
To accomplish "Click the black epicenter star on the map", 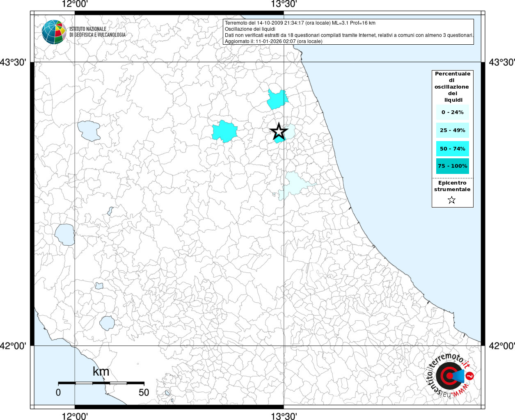I will (x=279, y=132).
